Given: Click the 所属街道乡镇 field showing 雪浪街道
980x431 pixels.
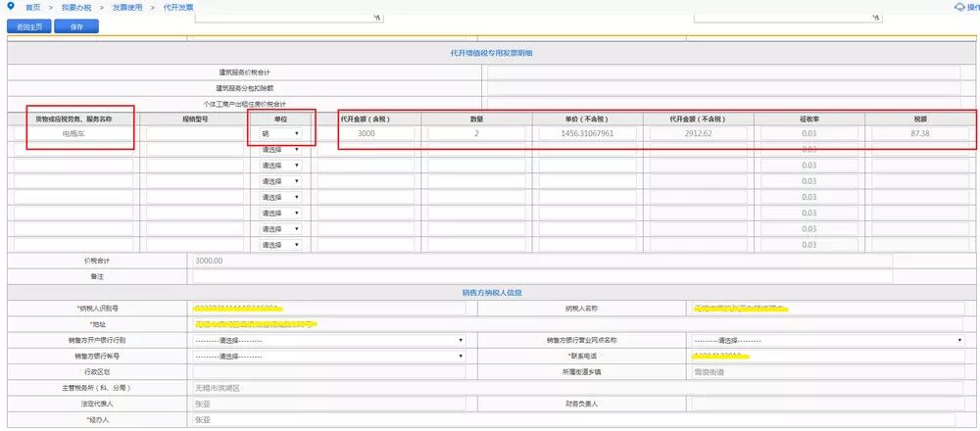Looking at the screenshot, I should 827,372.
